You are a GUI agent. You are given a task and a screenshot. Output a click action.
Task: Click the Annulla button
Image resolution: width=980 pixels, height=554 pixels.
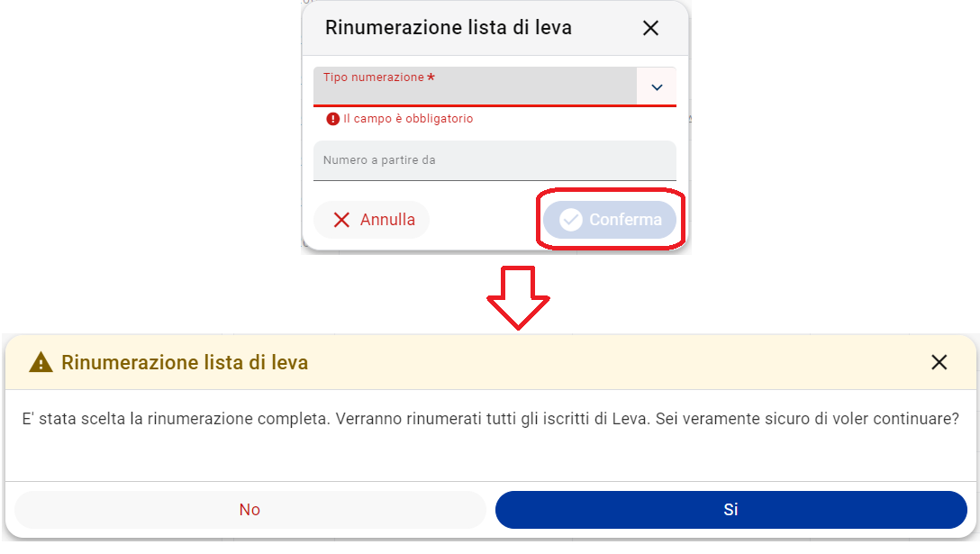[x=372, y=220]
